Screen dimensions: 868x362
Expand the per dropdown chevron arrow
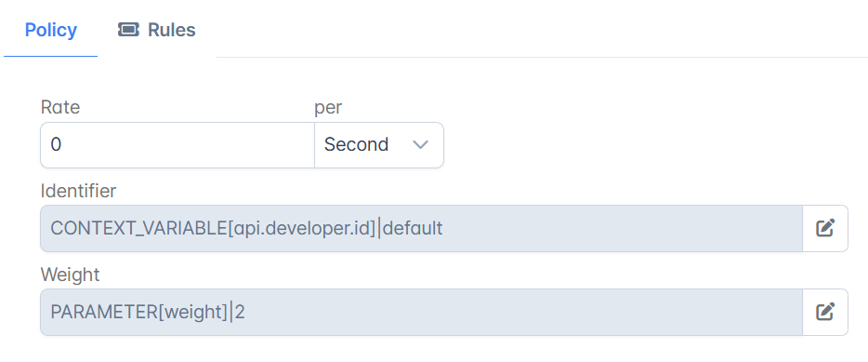pos(421,144)
